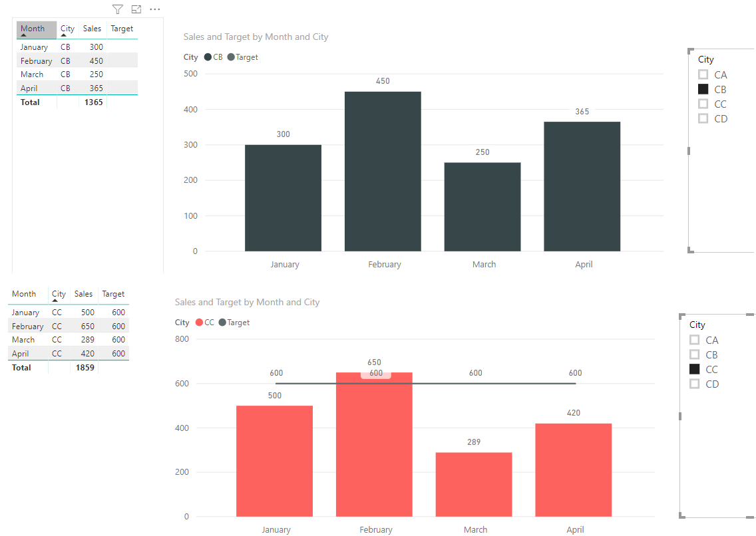Select the top table cell with value 365
The image size is (756, 536).
pos(96,88)
